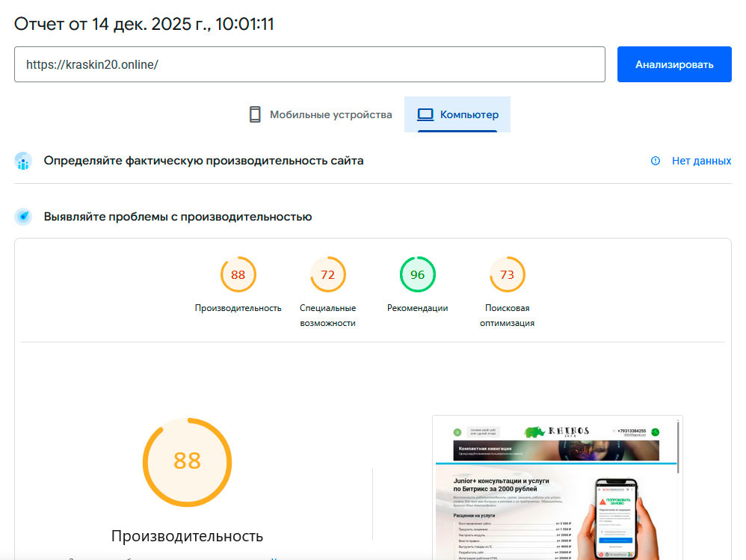Screen dimensions: 746x560
Task: Click heading Определяйте фактическую производительность сайта
Action: tap(203, 161)
